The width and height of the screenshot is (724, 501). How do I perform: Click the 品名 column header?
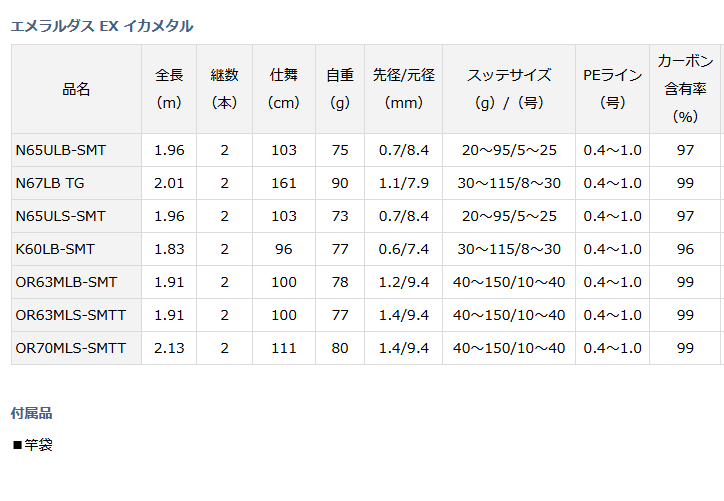click(x=77, y=89)
